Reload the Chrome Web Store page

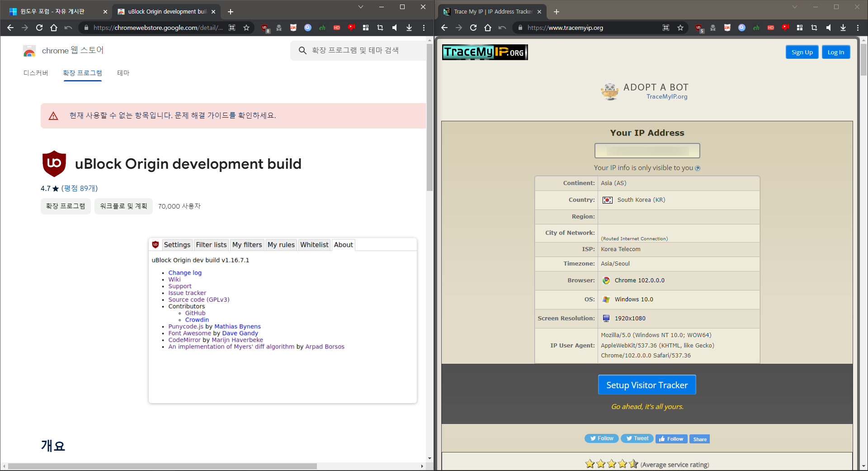tap(39, 28)
